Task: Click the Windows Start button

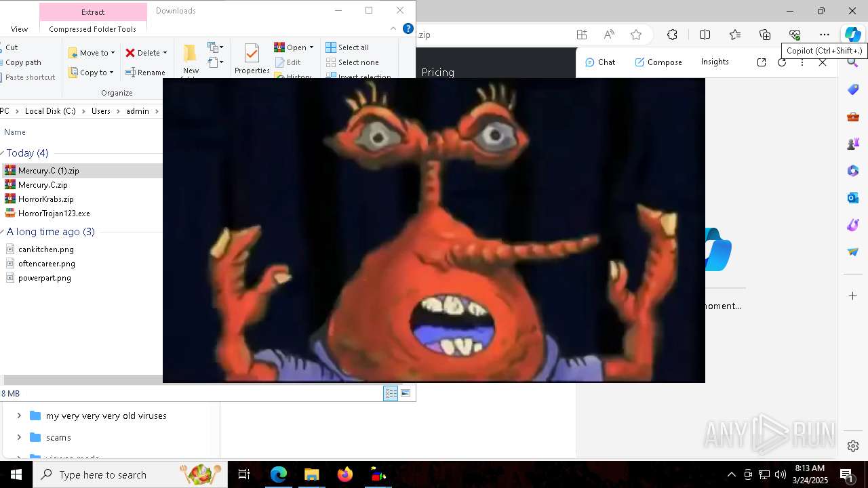Action: pyautogui.click(x=16, y=474)
